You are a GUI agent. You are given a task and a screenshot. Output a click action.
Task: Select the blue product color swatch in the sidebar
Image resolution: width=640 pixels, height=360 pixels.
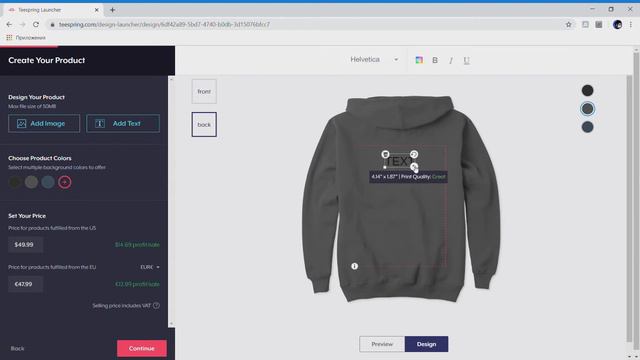(48, 182)
